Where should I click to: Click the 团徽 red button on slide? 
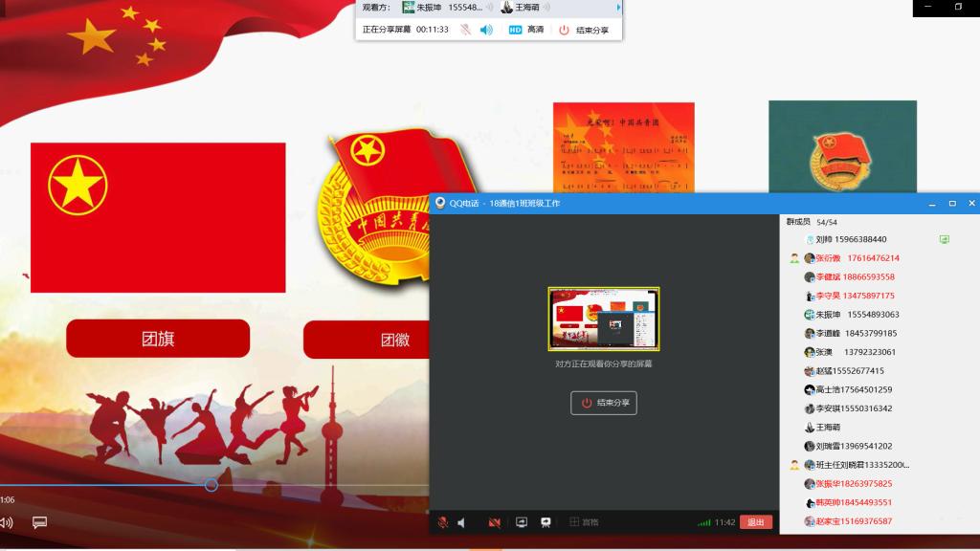[x=367, y=340]
